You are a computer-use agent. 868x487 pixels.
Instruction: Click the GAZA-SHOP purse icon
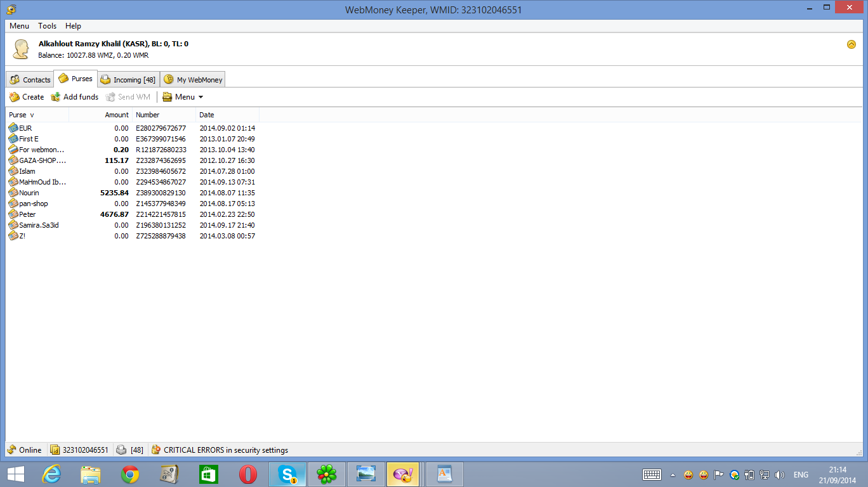(x=13, y=160)
